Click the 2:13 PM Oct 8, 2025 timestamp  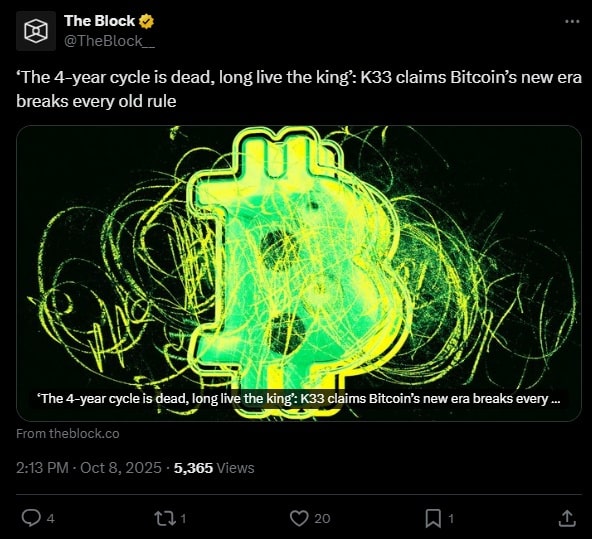[89, 468]
